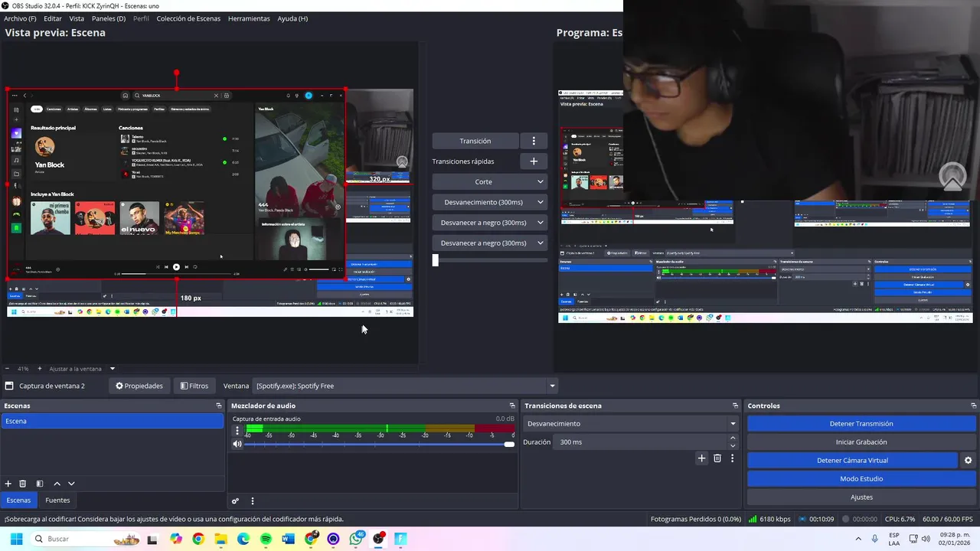Viewport: 980px width, 551px height.
Task: Click Detener Cámara Virtual
Action: (x=852, y=461)
